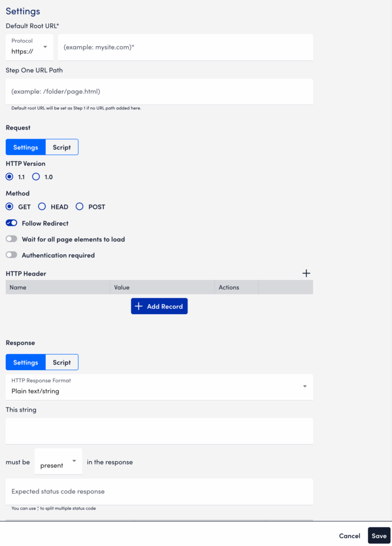This screenshot has width=392, height=546.
Task: Click the This string text field
Action: click(x=159, y=431)
